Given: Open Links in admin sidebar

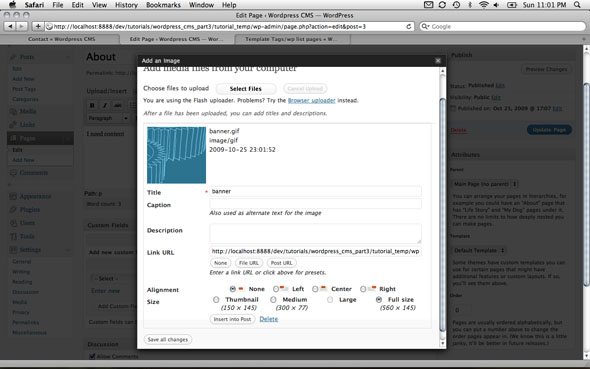Looking at the screenshot, I should point(27,125).
